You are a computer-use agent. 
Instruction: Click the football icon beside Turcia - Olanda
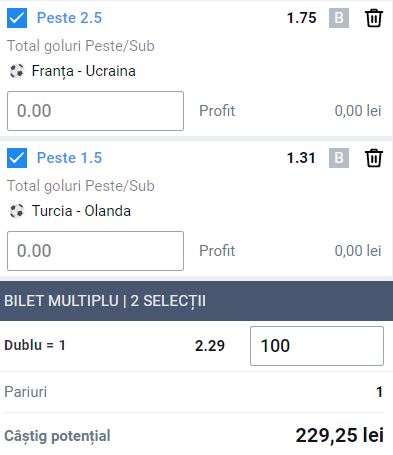[17, 211]
